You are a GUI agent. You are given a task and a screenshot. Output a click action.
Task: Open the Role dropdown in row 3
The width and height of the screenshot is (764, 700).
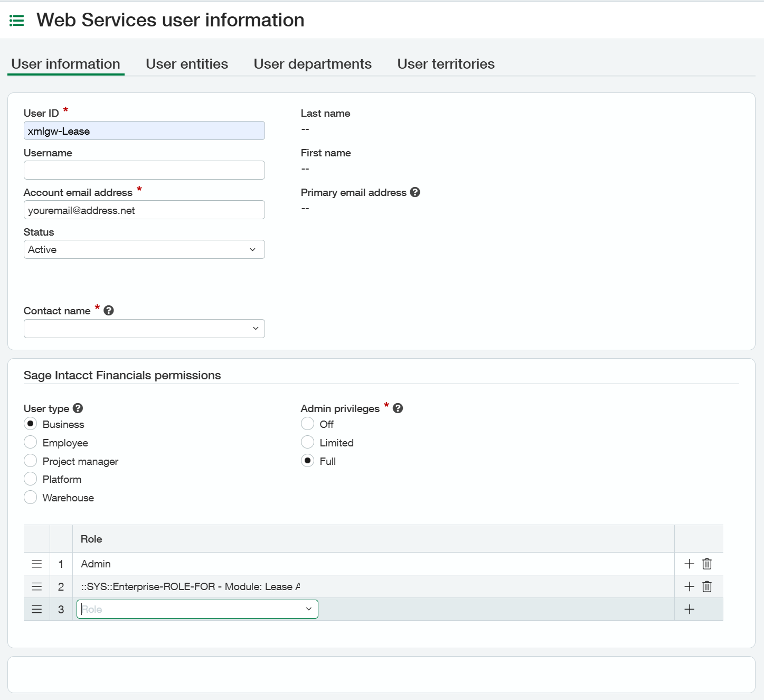(x=197, y=609)
